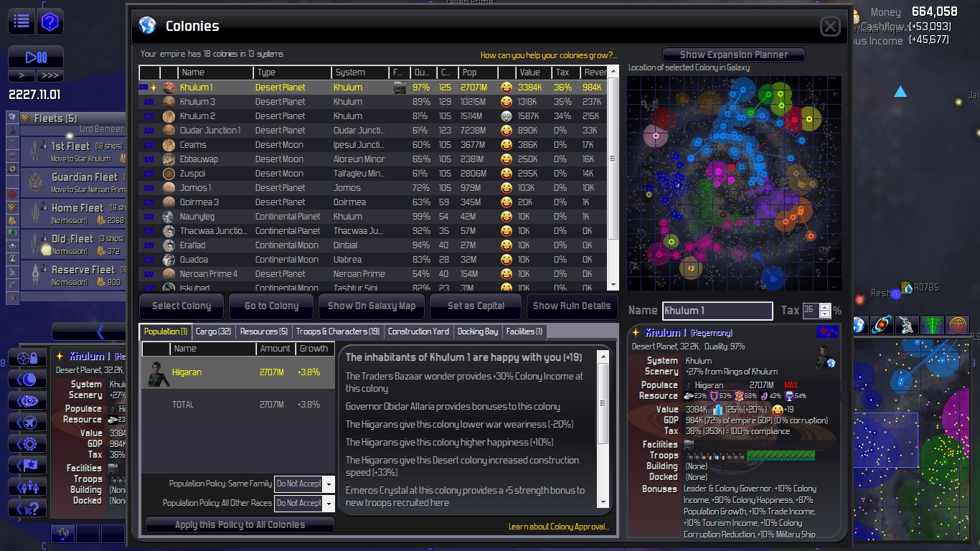The image size is (980, 551).
Task: Click the Colonies globe title icon
Action: (147, 26)
